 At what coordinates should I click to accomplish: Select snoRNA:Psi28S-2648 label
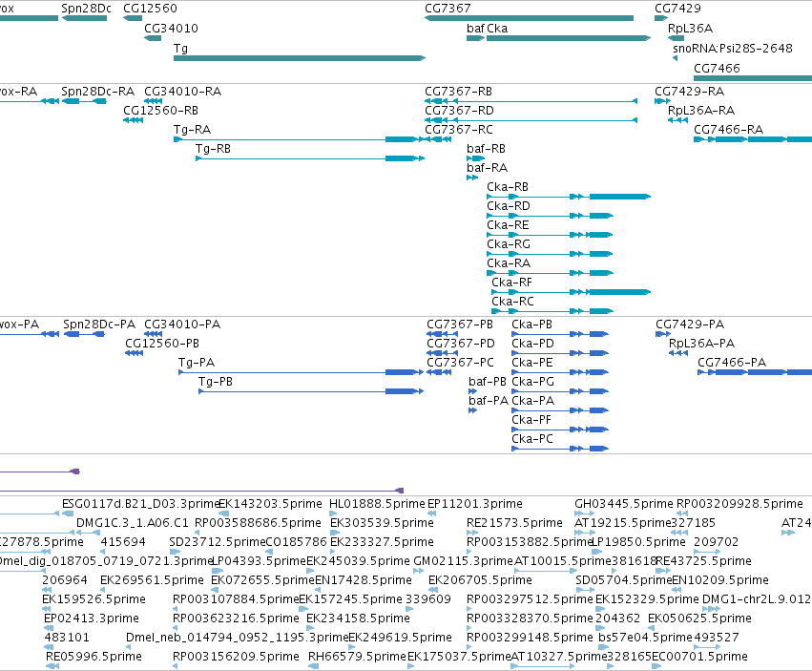[732, 48]
